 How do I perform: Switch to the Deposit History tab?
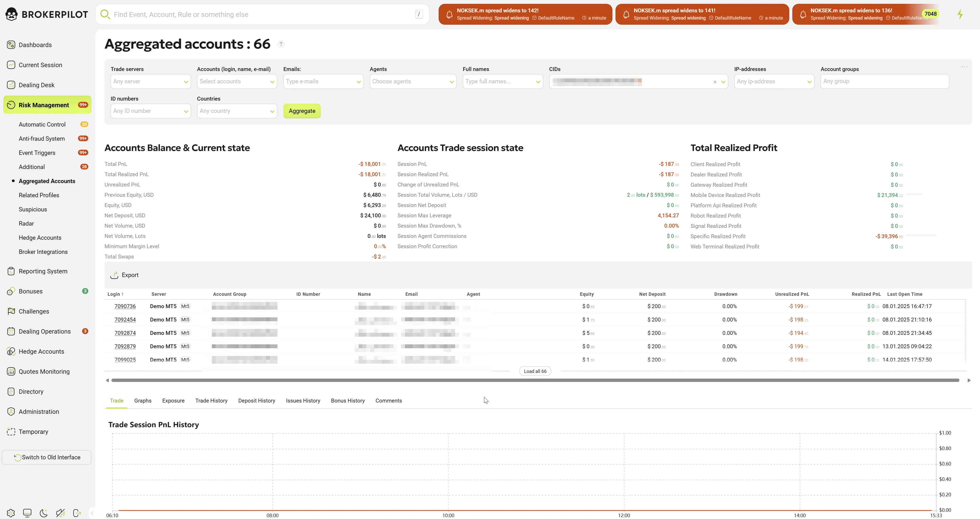[x=256, y=401]
